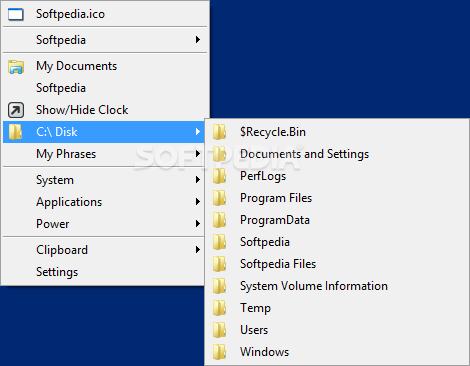Click the Temp folder icon

point(220,308)
